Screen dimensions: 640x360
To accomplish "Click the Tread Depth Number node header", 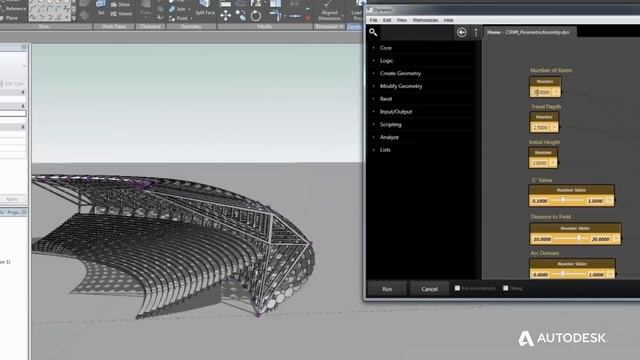I will coord(544,117).
